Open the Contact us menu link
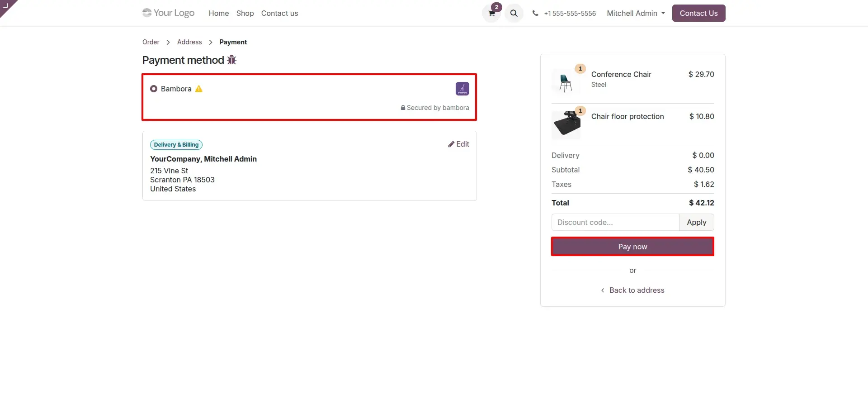Image resolution: width=868 pixels, height=405 pixels. coord(279,13)
